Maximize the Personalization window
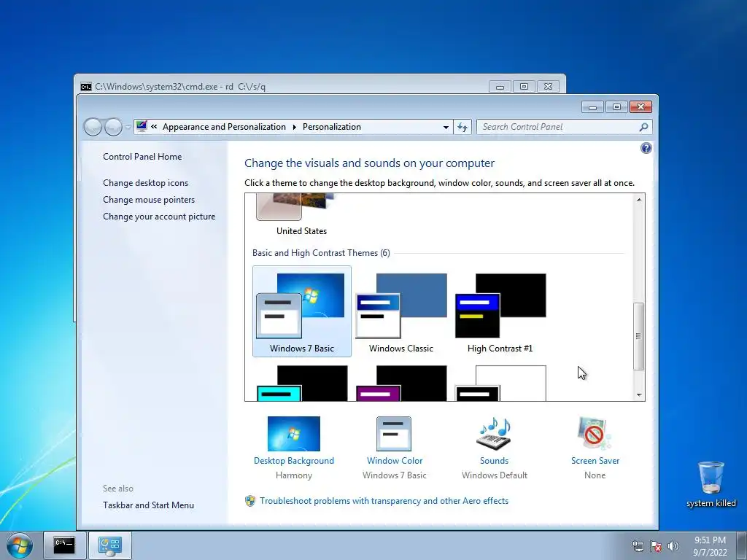 (x=616, y=107)
